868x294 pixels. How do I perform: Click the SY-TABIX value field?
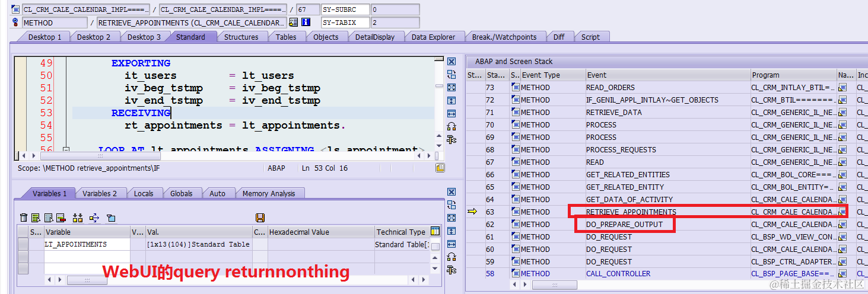[x=395, y=23]
